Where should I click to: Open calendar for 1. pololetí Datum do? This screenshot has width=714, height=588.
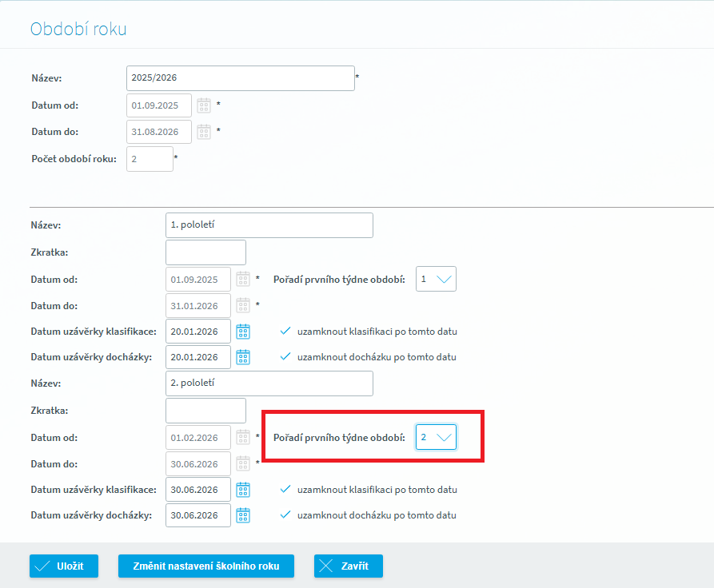243,305
